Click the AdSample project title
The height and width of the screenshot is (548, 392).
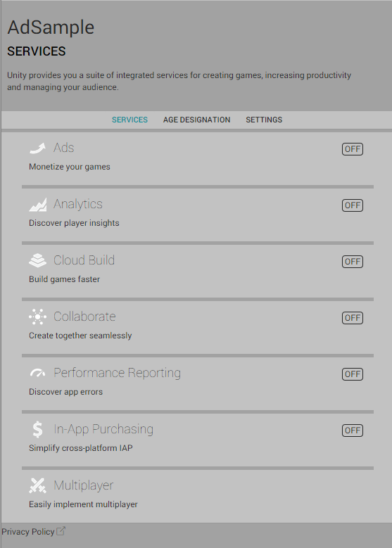[x=51, y=27]
